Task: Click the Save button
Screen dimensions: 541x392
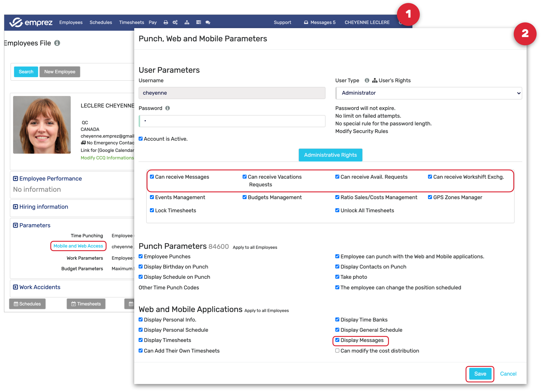Action: pos(480,374)
